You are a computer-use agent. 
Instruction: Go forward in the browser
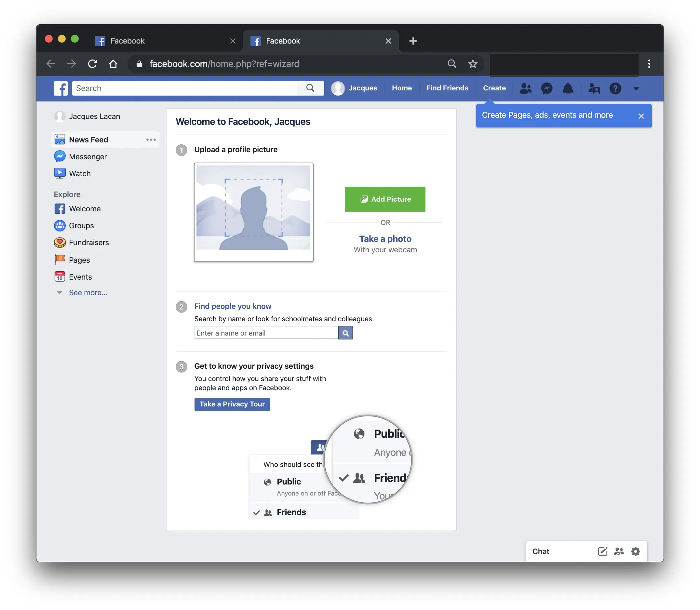72,64
